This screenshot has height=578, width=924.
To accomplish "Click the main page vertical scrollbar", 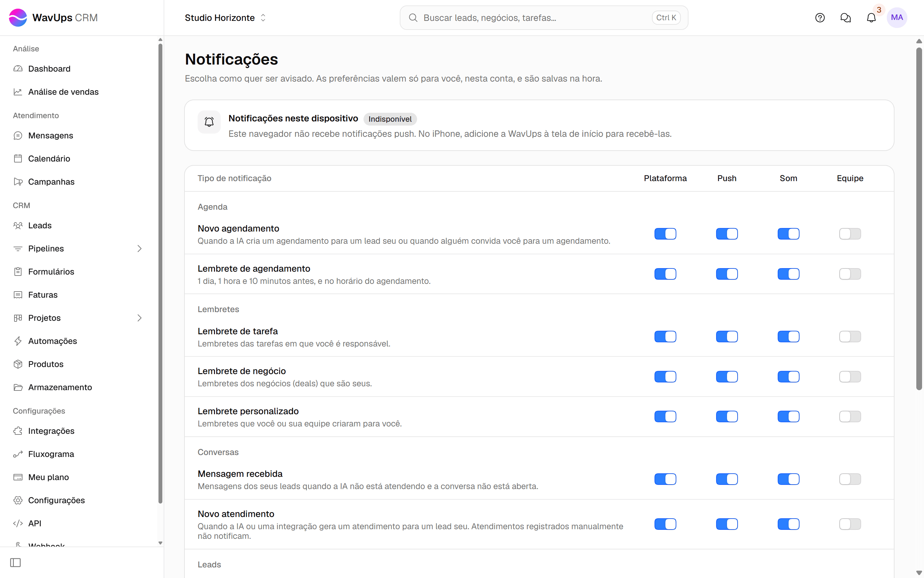I will point(919,219).
